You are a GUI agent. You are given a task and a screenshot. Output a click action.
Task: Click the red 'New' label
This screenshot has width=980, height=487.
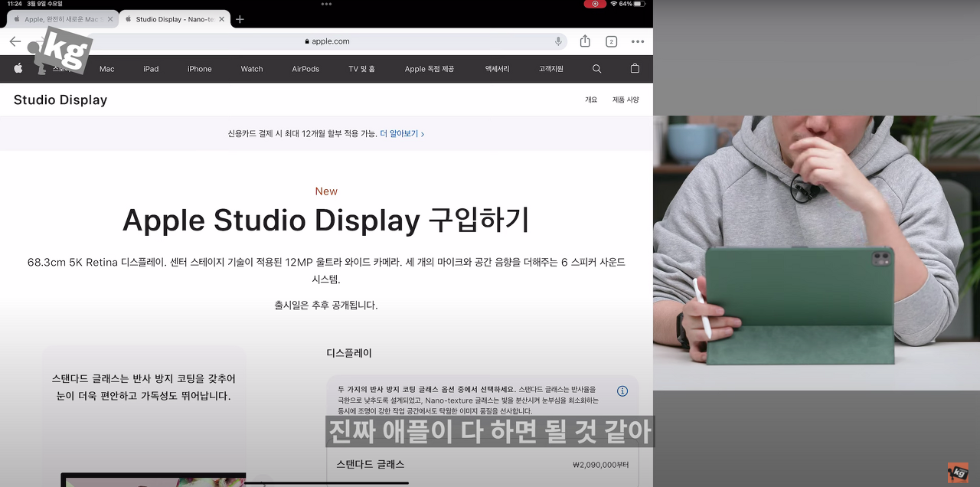pyautogui.click(x=326, y=191)
